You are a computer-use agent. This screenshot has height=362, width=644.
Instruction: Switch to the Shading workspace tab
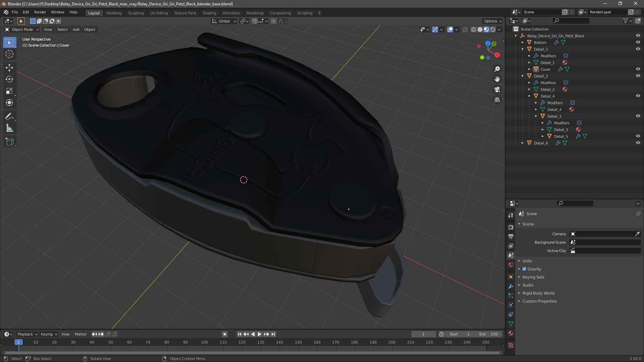(209, 13)
